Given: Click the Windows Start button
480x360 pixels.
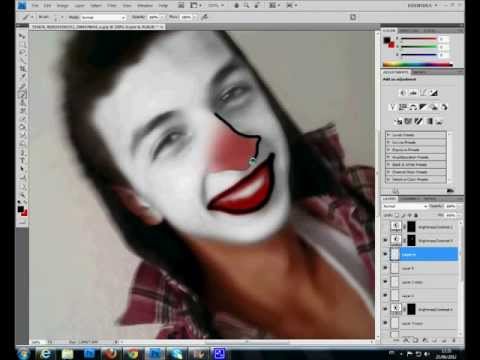Looking at the screenshot, I should pos(23,353).
